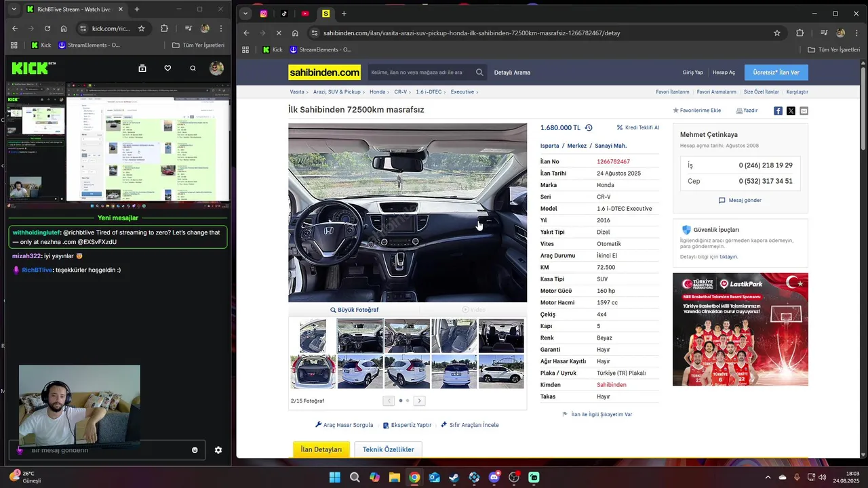Select the dashboard interior thumbnail

[360, 336]
